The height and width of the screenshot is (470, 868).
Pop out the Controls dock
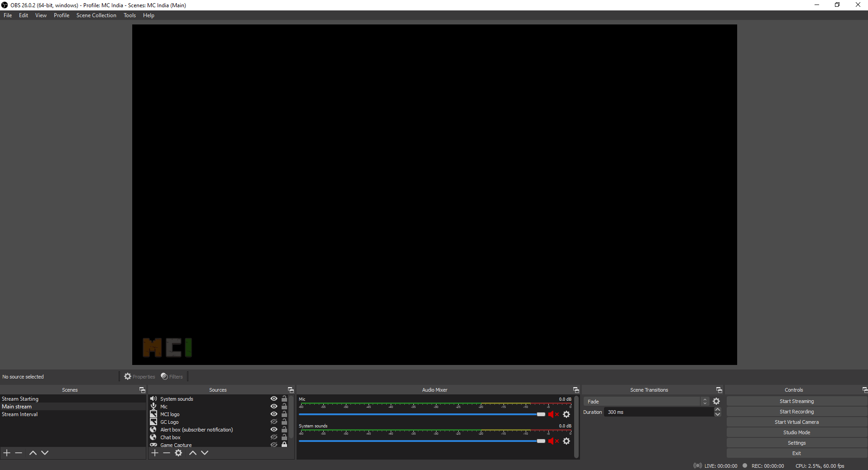point(865,390)
